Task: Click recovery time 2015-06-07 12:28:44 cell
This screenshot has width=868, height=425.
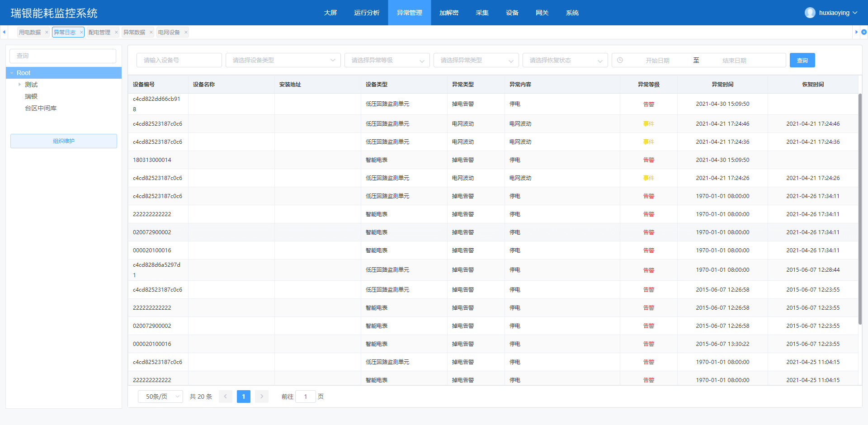Action: 813,270
